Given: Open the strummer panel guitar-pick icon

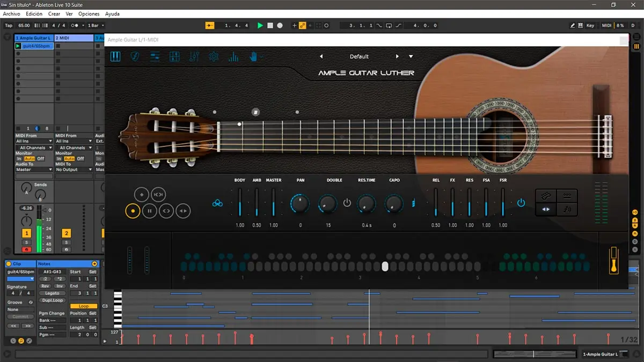Looking at the screenshot, I should point(135,56).
